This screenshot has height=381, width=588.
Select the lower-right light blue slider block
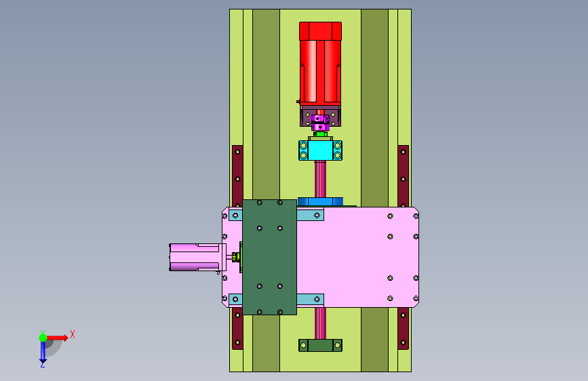(311, 299)
